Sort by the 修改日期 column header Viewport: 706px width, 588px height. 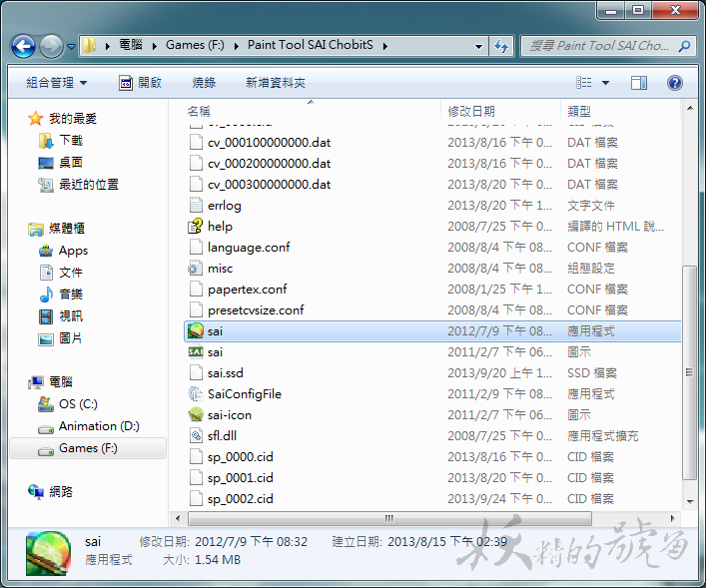[471, 111]
